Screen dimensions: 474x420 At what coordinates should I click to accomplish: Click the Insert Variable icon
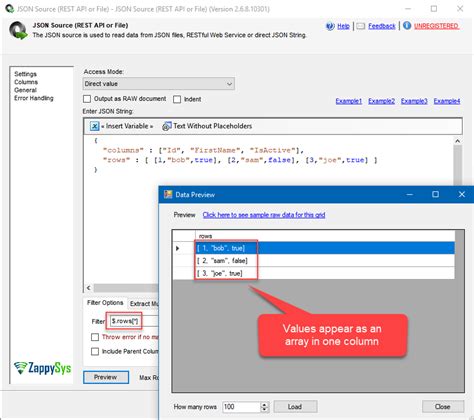[94, 126]
